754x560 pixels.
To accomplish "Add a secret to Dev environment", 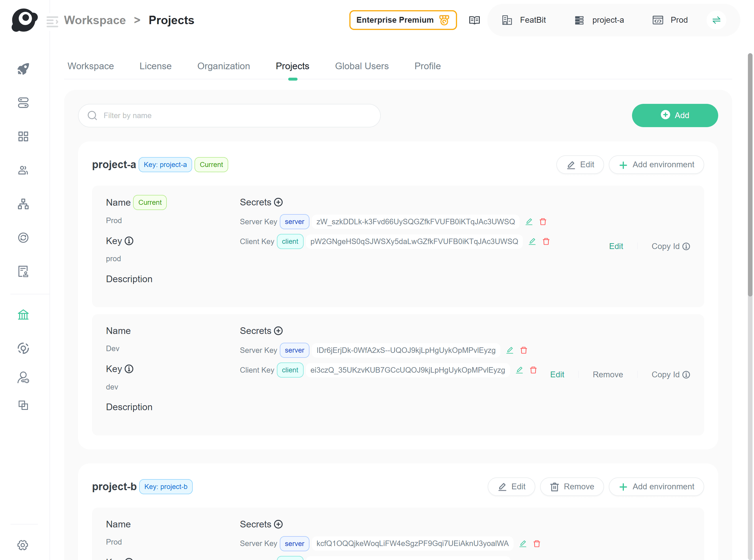I will tap(278, 331).
